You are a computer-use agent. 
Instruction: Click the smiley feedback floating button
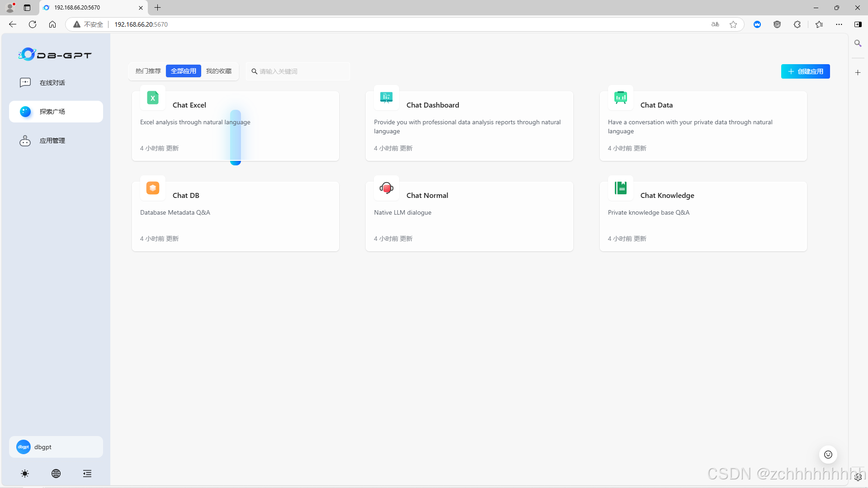coord(828,455)
